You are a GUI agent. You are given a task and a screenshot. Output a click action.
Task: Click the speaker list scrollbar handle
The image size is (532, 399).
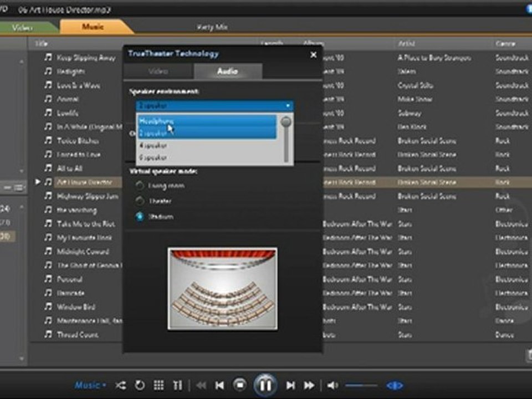(286, 122)
